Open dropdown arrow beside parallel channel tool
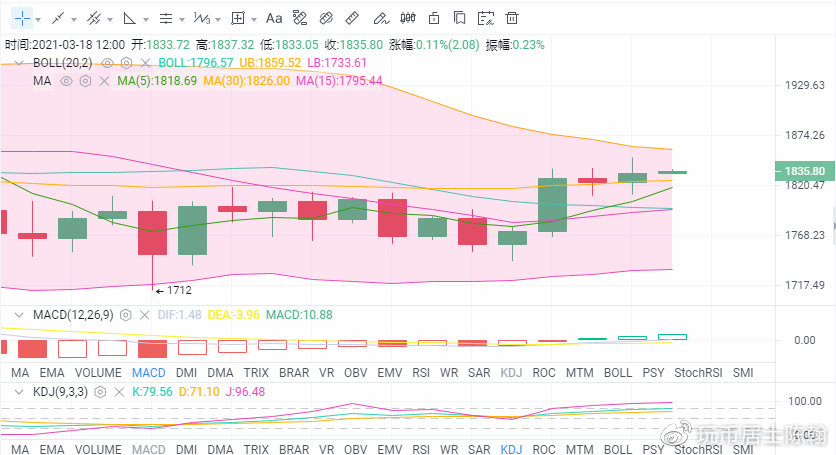This screenshot has height=455, width=836. tap(110, 20)
